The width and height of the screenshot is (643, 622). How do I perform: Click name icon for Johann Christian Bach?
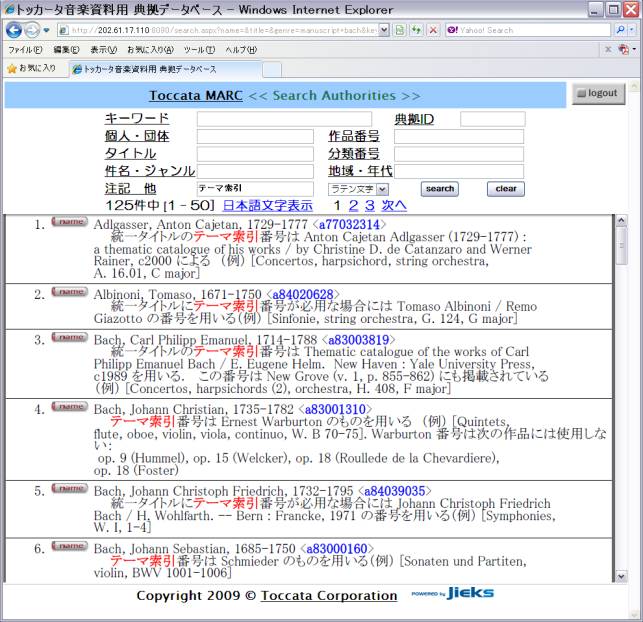[x=69, y=406]
